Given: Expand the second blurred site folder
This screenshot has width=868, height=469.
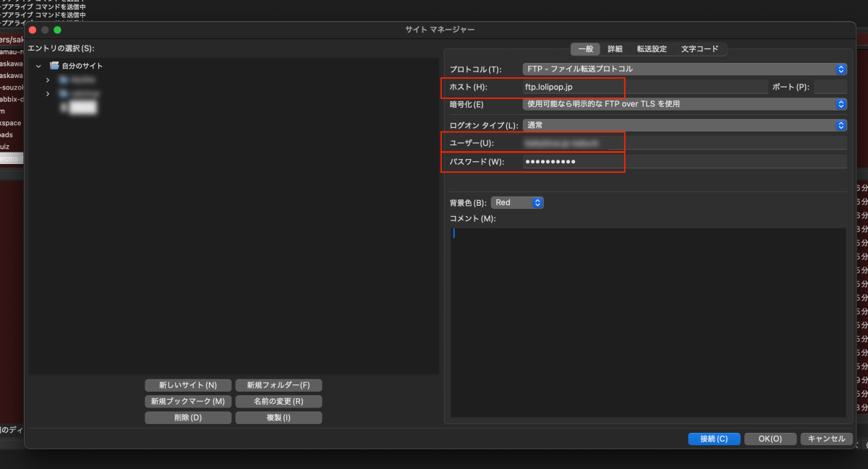Looking at the screenshot, I should (48, 94).
